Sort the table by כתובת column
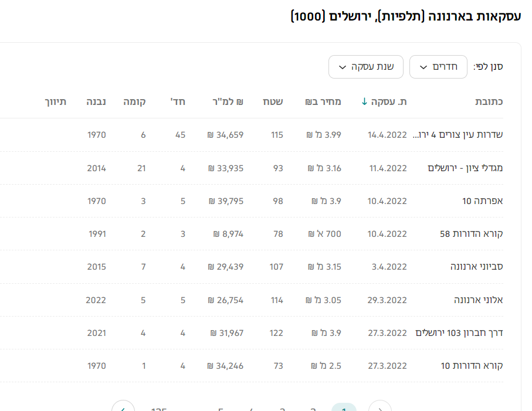This screenshot has height=411, width=532. point(489,102)
